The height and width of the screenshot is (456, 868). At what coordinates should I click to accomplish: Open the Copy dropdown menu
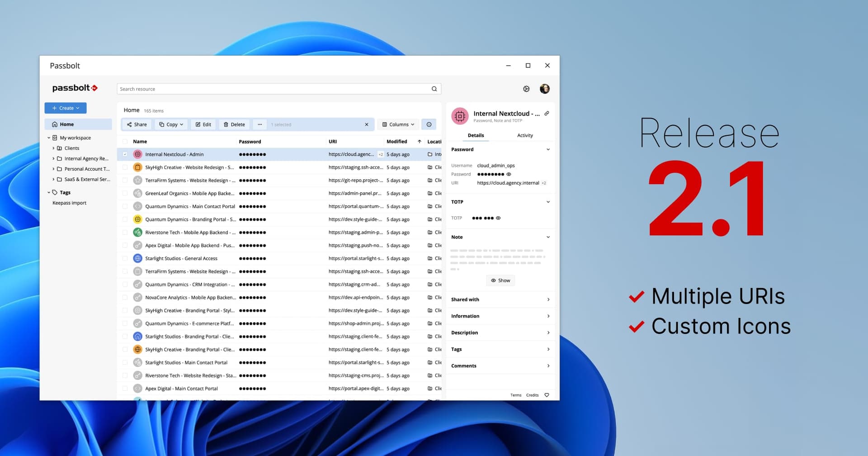point(171,124)
